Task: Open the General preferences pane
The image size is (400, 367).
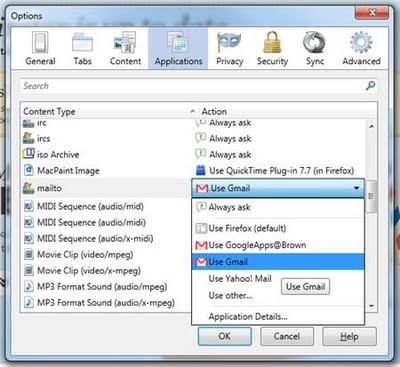Action: coord(40,49)
